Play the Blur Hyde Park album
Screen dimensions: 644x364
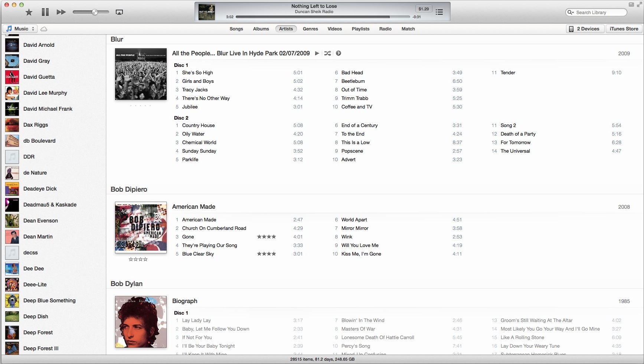pos(317,53)
